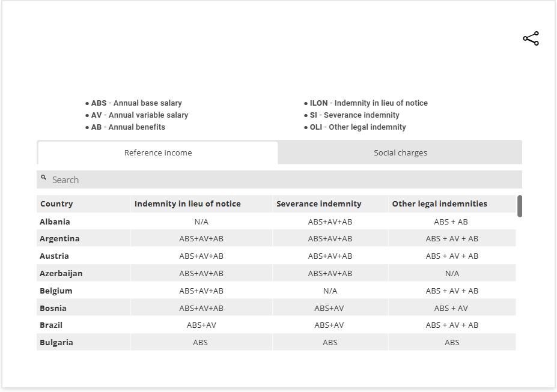
Task: Click the Brazil country cell
Action: [x=51, y=325]
